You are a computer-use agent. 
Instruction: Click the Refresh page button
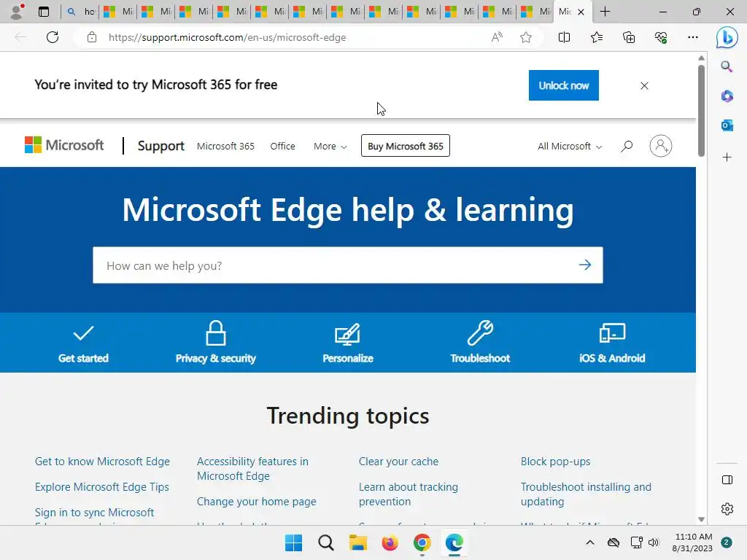point(53,37)
